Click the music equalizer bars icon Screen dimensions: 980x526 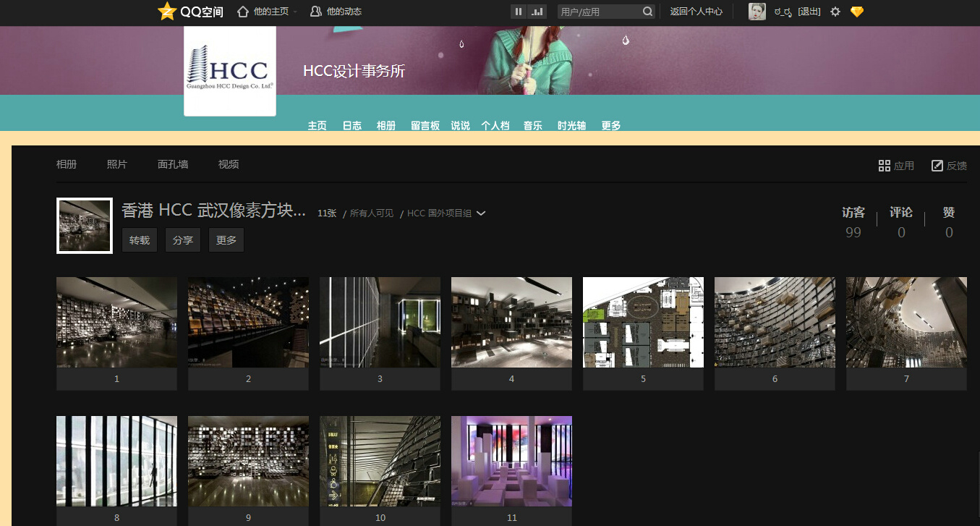click(x=537, y=12)
